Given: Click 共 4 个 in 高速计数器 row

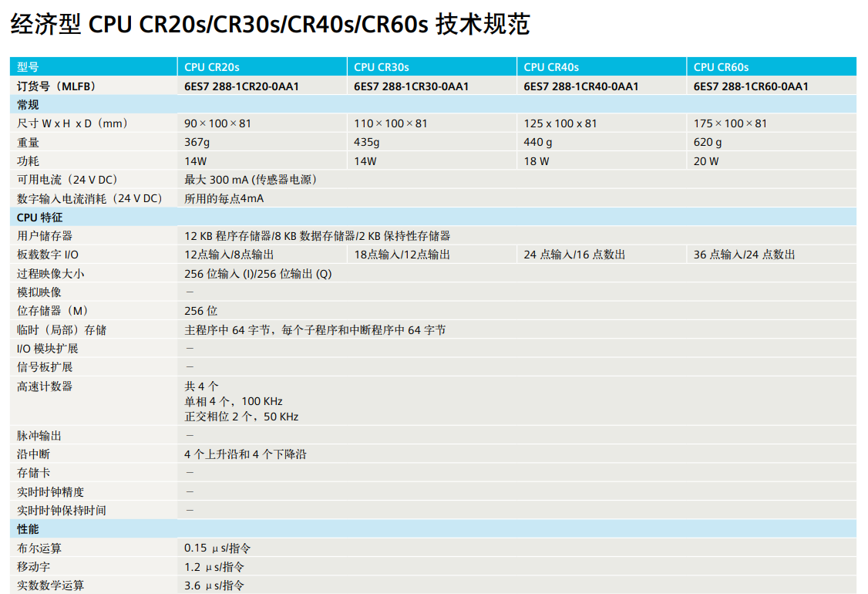Looking at the screenshot, I should point(201,386).
